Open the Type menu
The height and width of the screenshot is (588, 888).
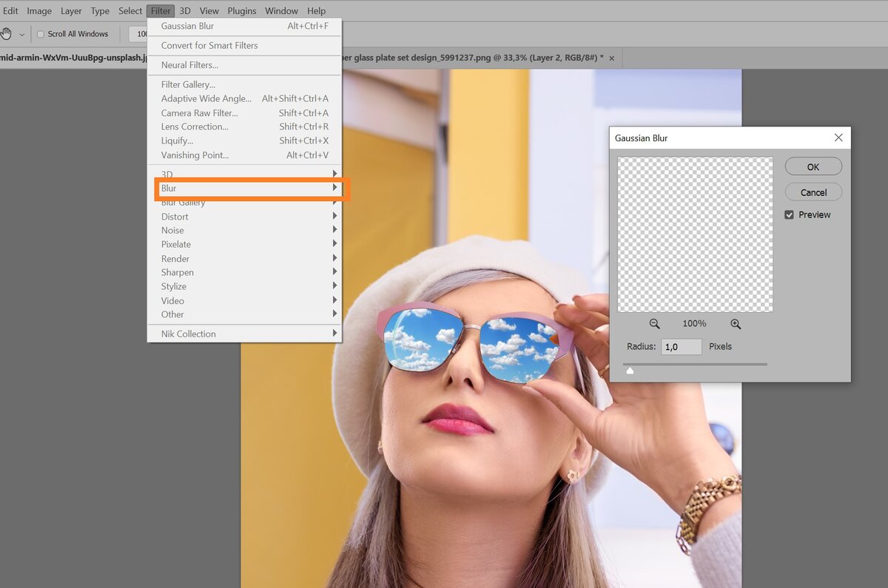(100, 11)
